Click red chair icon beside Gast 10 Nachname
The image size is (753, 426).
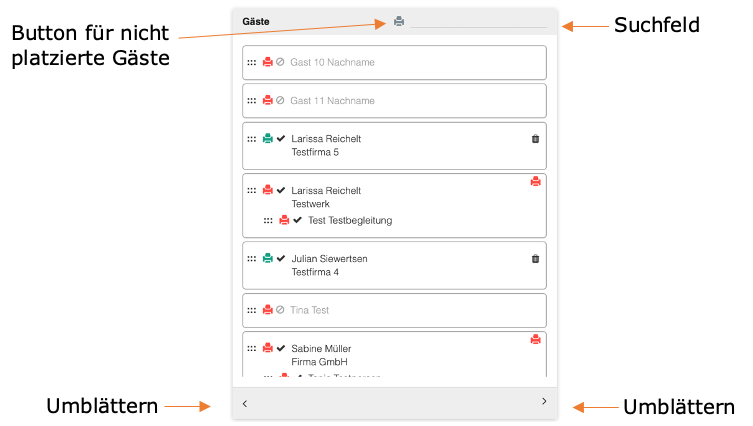pyautogui.click(x=268, y=62)
